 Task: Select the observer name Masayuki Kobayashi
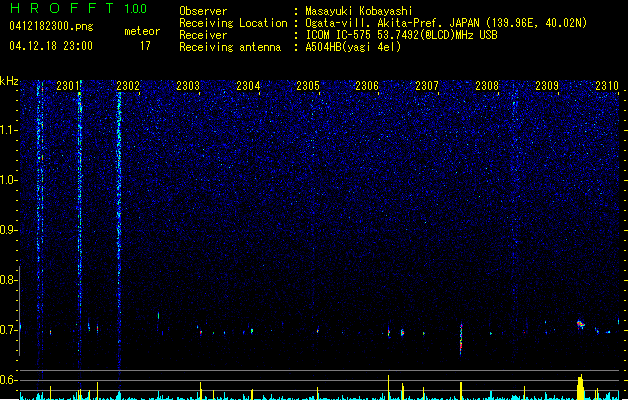[359, 11]
